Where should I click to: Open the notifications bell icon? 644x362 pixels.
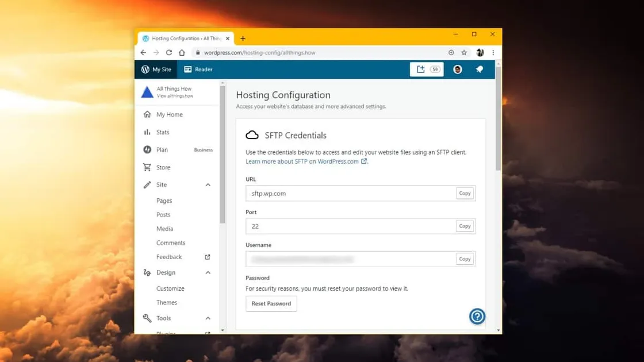(x=480, y=69)
